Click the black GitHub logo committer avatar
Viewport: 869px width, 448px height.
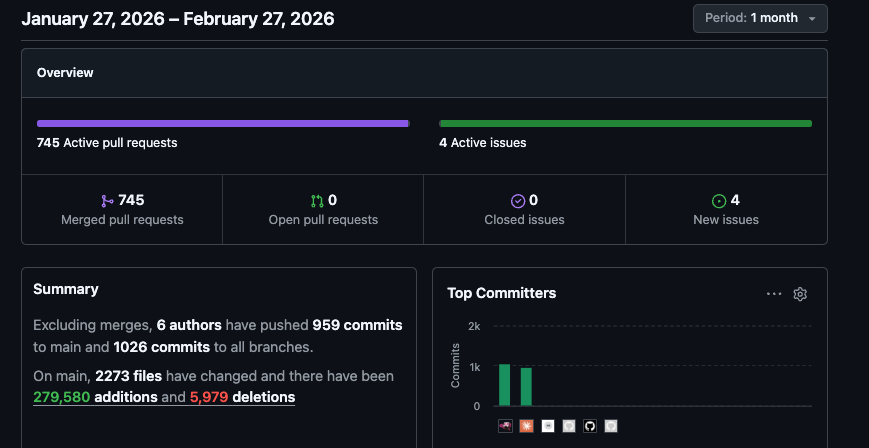click(x=590, y=426)
